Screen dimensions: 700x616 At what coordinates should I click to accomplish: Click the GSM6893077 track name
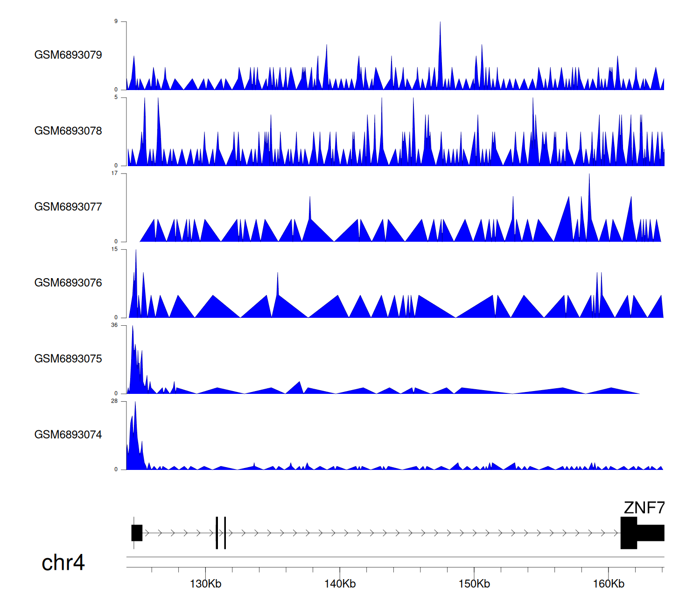(x=68, y=207)
